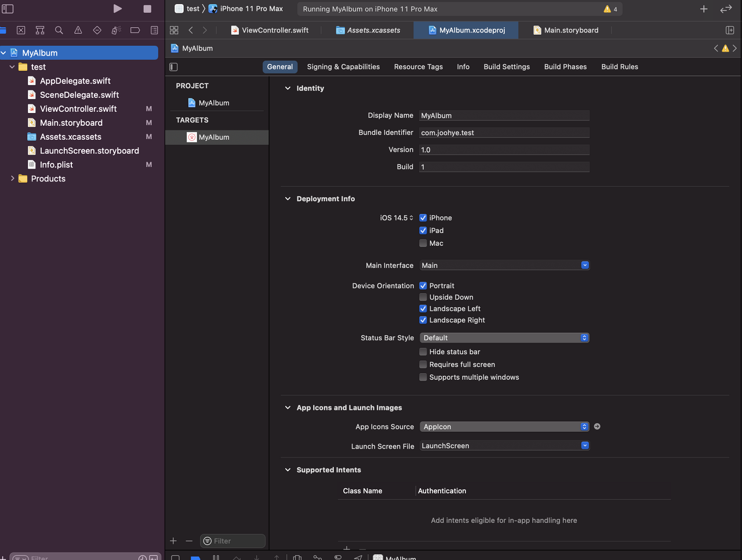Open the Build Rules tab

pyautogui.click(x=620, y=67)
